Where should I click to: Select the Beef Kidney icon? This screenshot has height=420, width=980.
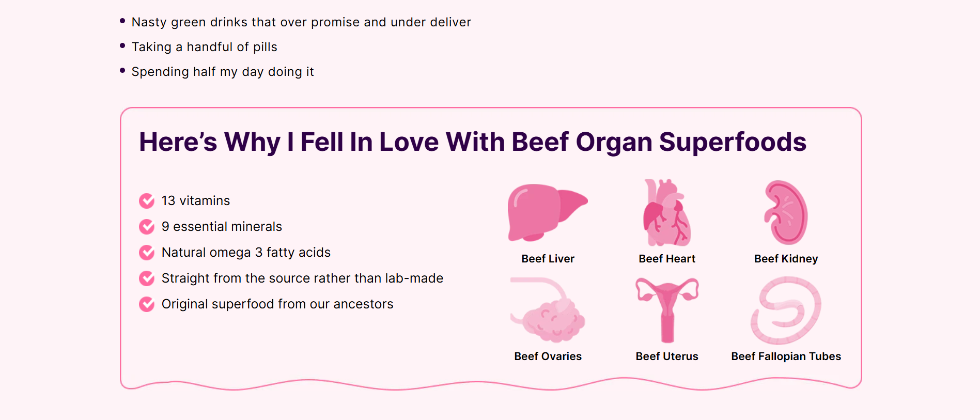786,212
